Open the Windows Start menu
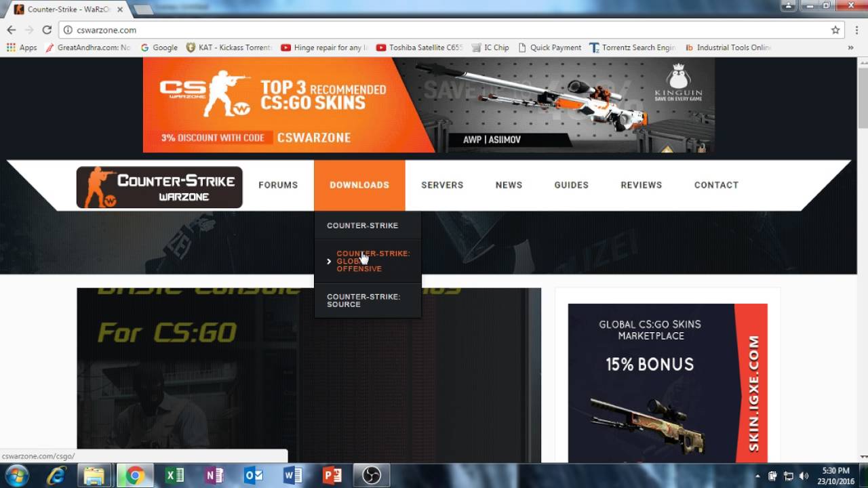 click(x=16, y=476)
